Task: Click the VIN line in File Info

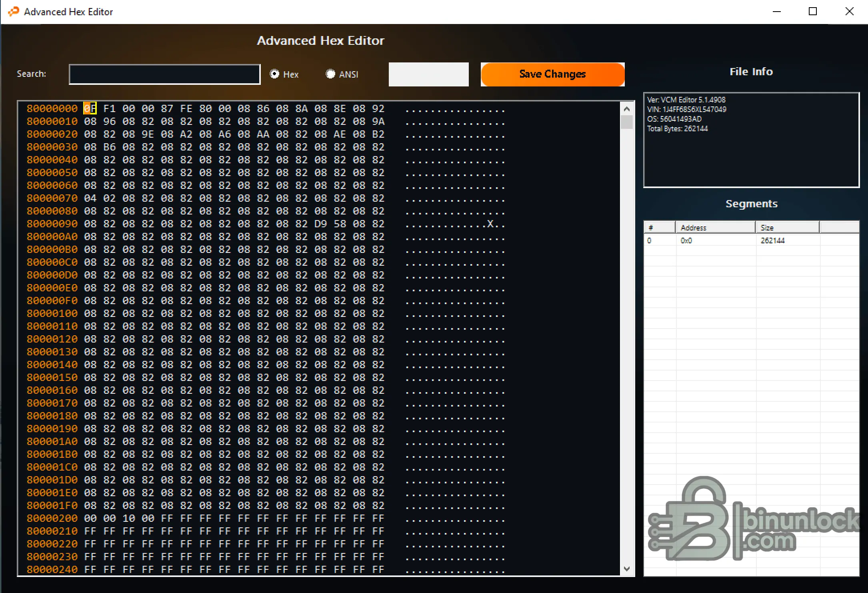Action: coord(686,109)
